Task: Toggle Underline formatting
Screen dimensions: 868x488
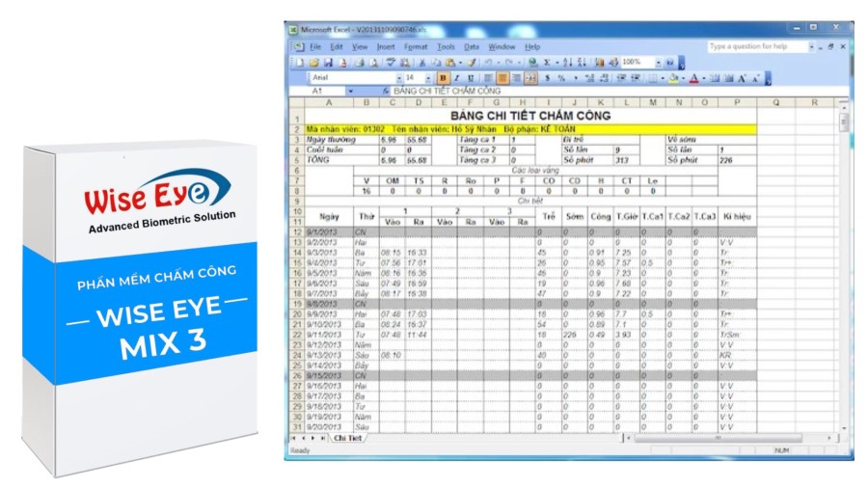Action: pyautogui.click(x=471, y=78)
